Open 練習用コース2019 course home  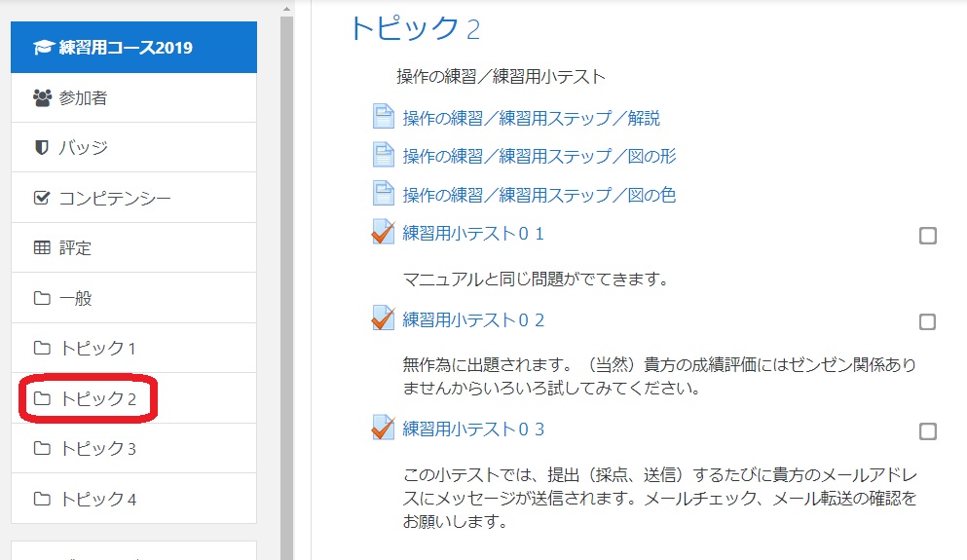coord(133,48)
